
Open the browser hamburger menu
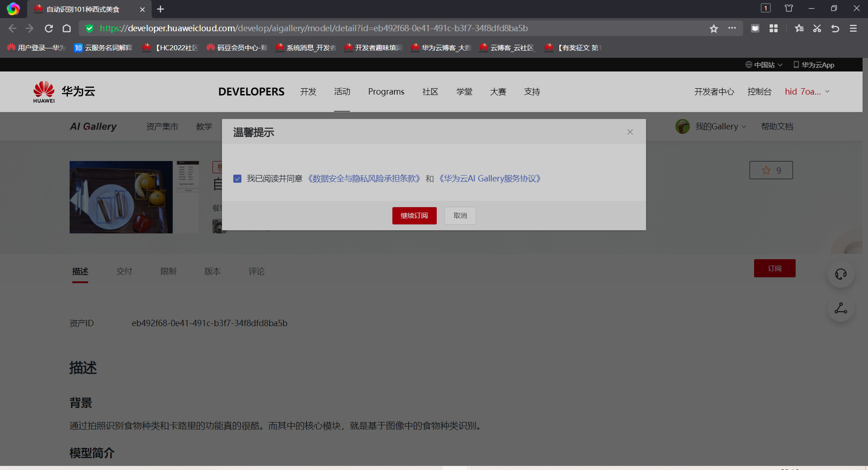coord(853,28)
